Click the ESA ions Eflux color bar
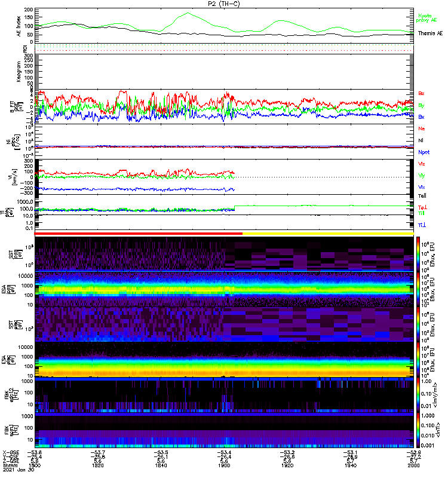448x478 pixels. click(418, 289)
